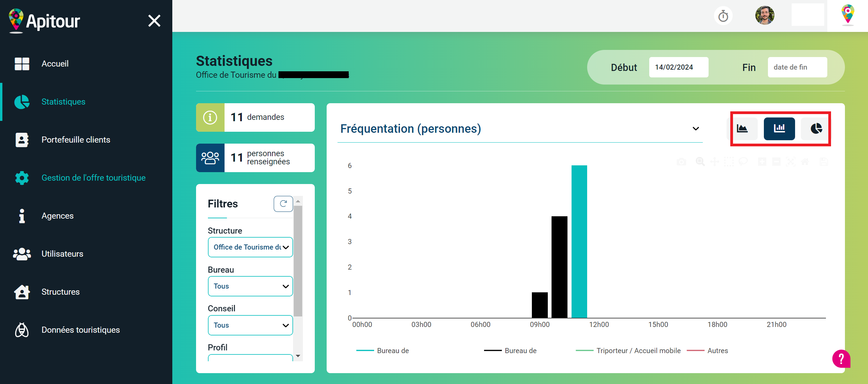The width and height of the screenshot is (868, 384).
Task: Open the user profile avatar
Action: [x=765, y=16]
